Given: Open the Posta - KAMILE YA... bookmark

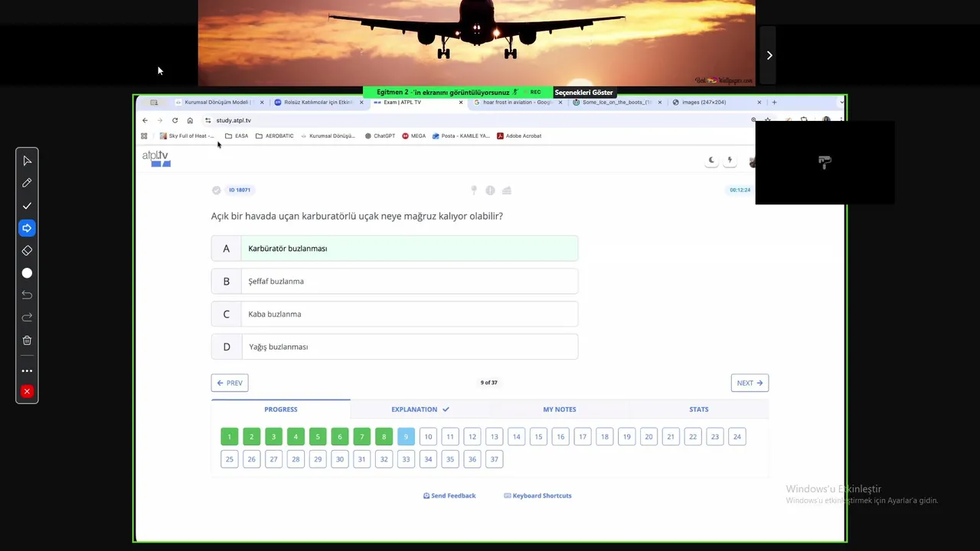Looking at the screenshot, I should [x=461, y=135].
